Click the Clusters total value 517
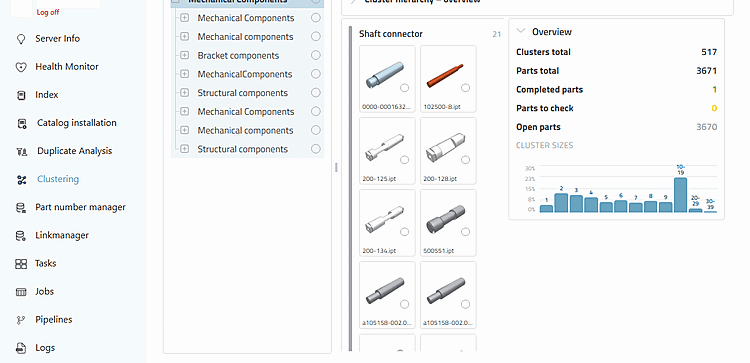 (x=709, y=52)
